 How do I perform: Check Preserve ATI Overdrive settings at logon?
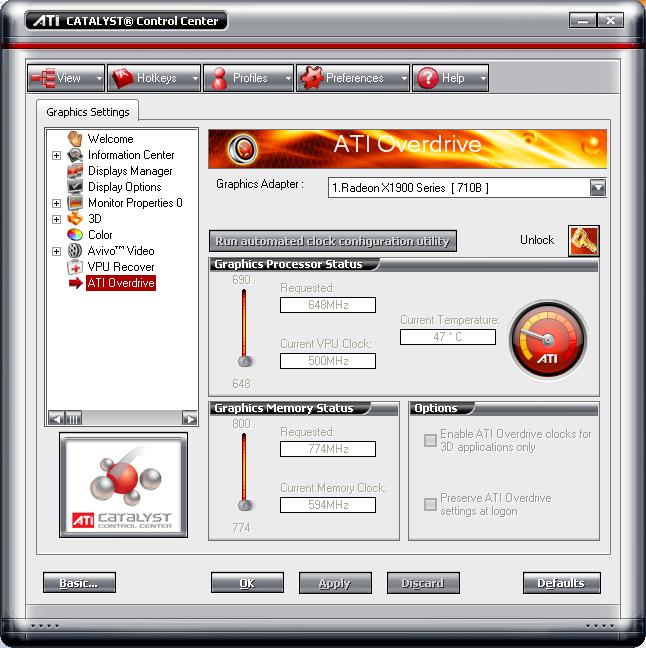430,504
